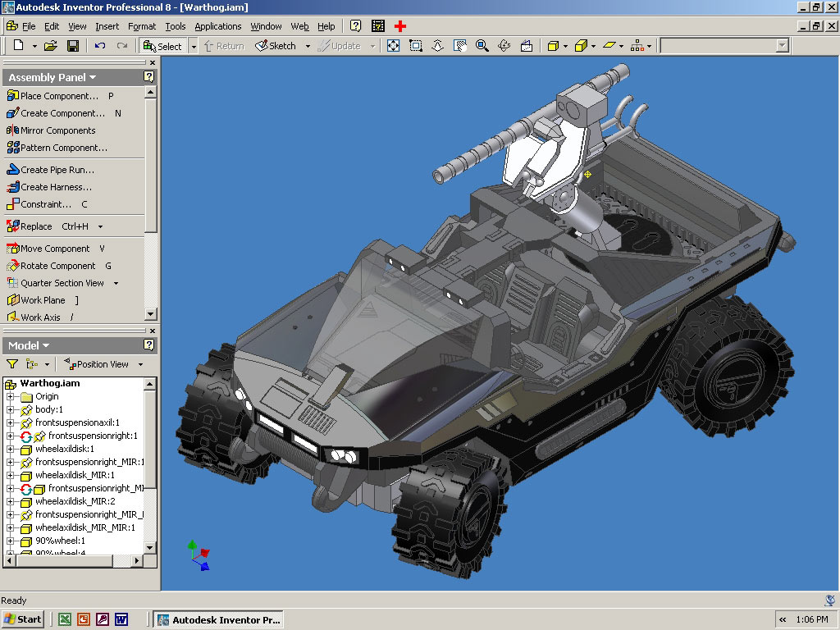The width and height of the screenshot is (840, 630).
Task: Open the Insert menu
Action: 107,26
